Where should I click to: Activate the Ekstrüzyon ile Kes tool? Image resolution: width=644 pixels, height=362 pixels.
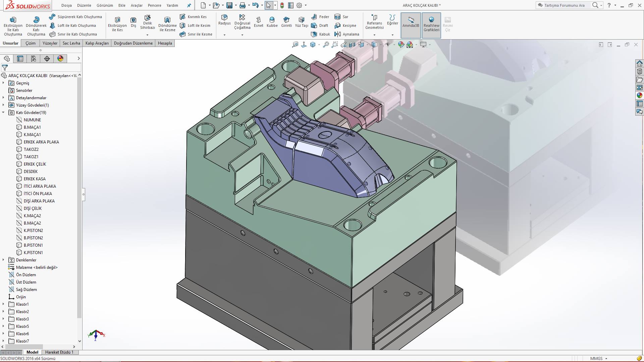point(117,24)
